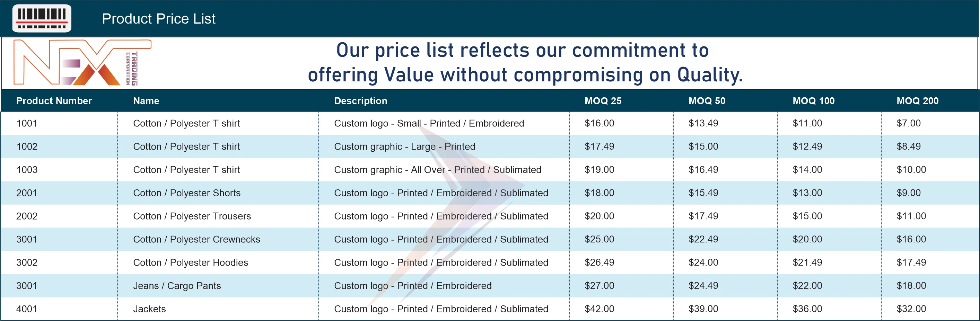Click the $7.00 MOQ 200 price
The width and height of the screenshot is (980, 321).
pos(909,123)
